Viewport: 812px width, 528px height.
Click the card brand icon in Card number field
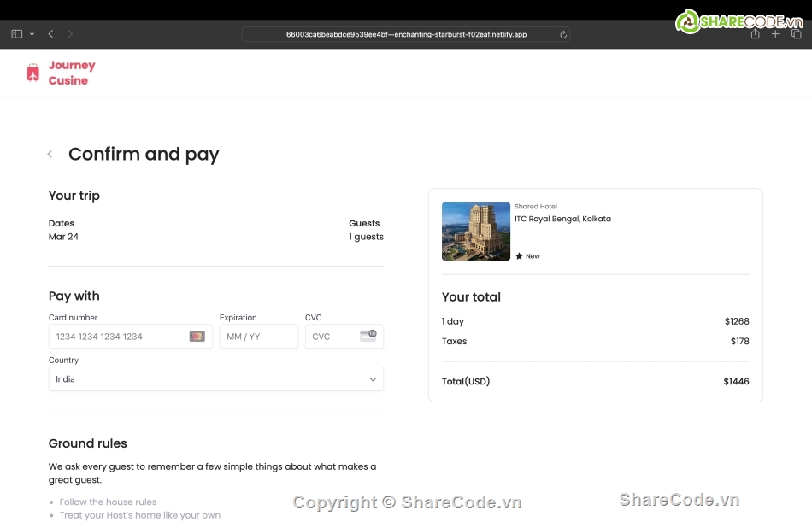tap(197, 337)
